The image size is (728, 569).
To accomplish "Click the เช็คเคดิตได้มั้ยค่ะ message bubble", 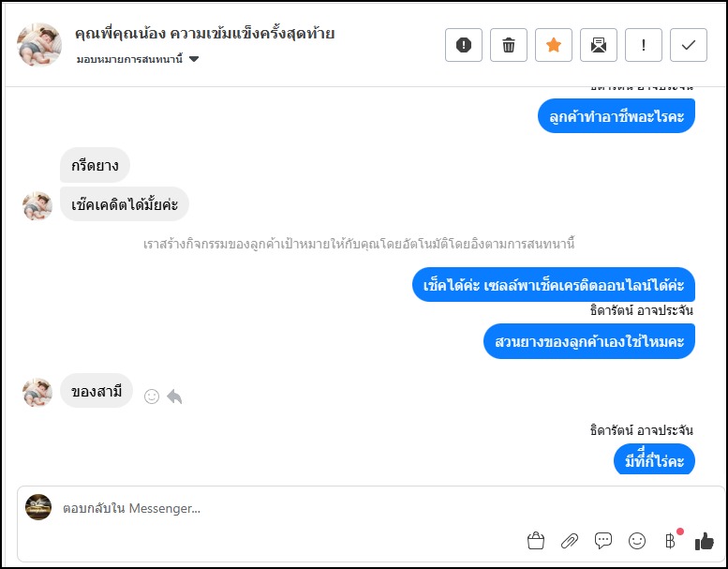I will point(125,203).
